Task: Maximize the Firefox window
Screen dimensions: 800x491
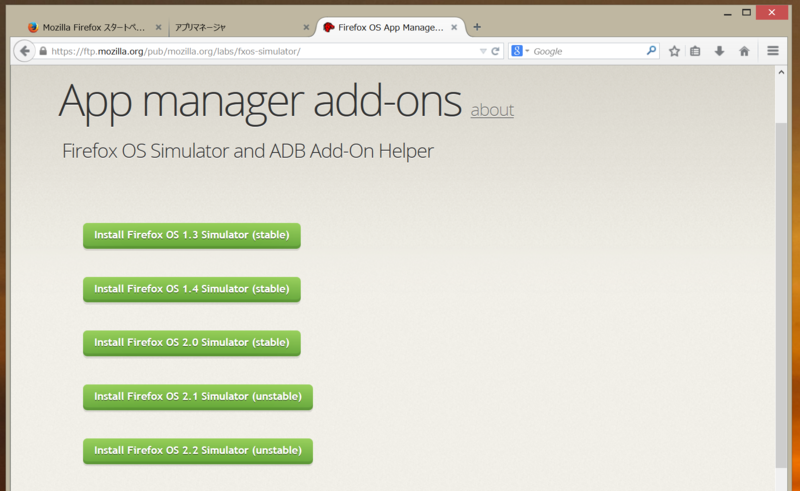Action: pos(746,12)
